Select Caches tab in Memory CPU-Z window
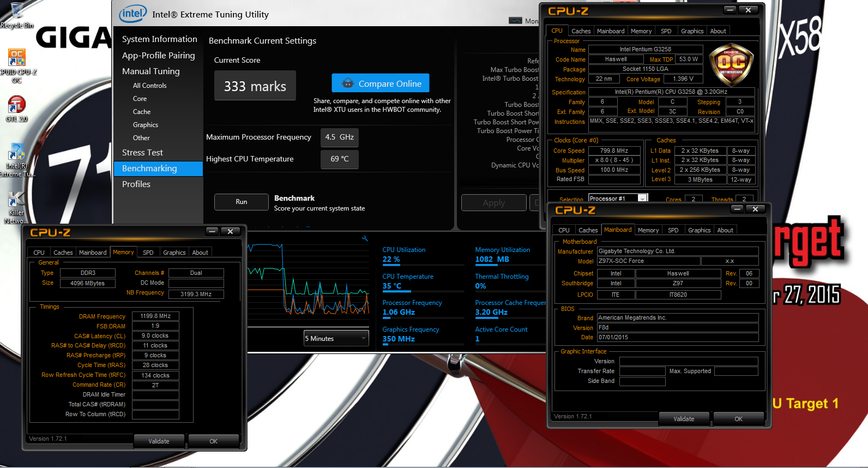This screenshot has height=468, width=868. click(x=63, y=253)
